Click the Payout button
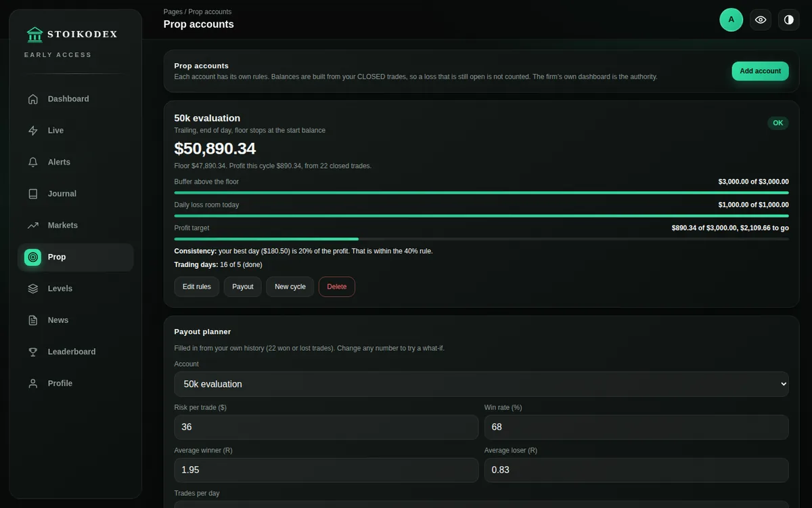This screenshot has height=508, width=812. 242,287
